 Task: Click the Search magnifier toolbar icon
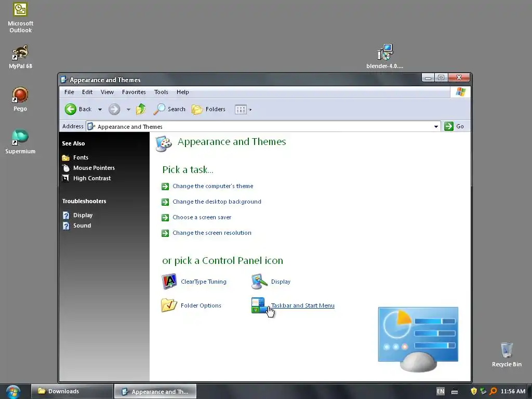coord(159,109)
